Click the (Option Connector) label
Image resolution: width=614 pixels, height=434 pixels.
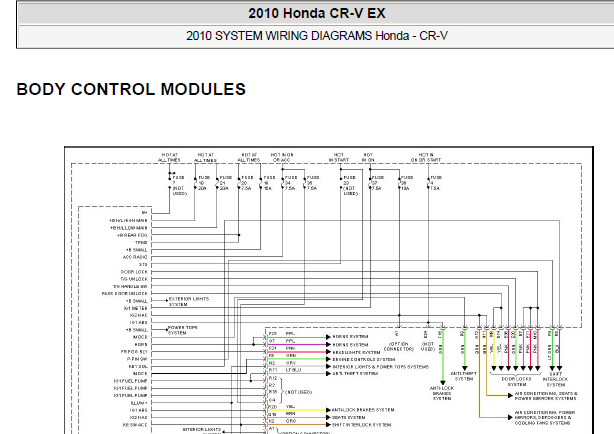click(x=399, y=346)
